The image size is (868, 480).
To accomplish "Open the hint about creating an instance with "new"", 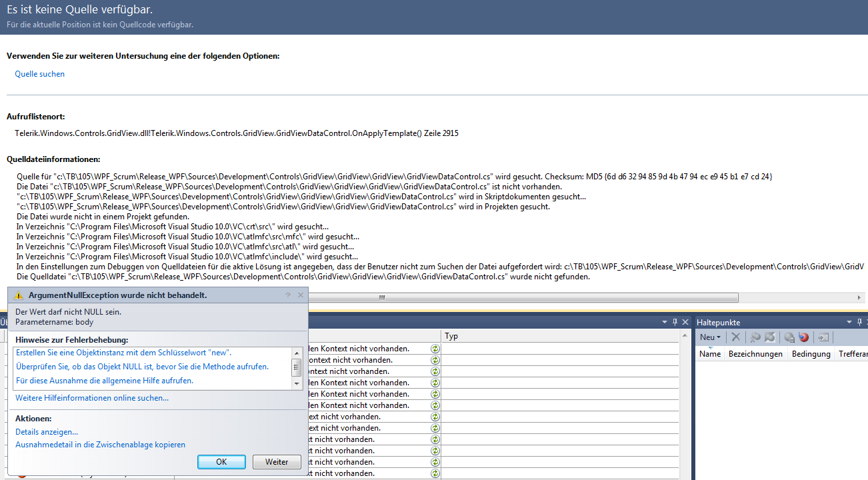I will coord(124,352).
